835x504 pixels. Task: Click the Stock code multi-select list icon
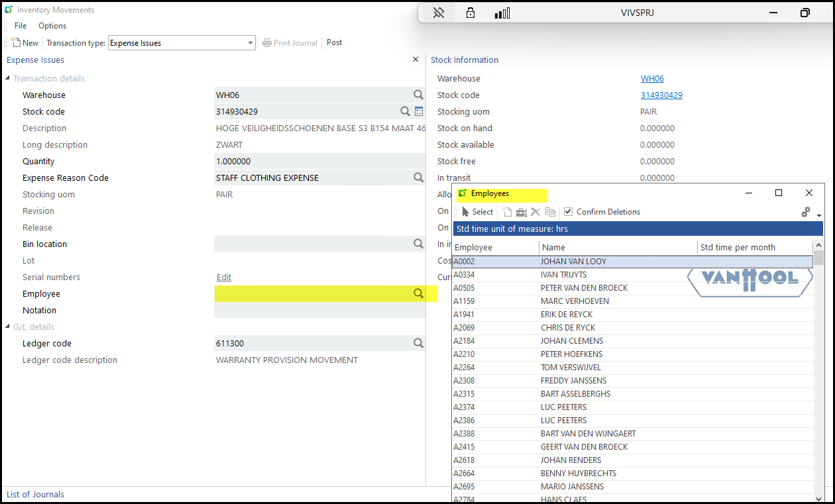tap(419, 111)
